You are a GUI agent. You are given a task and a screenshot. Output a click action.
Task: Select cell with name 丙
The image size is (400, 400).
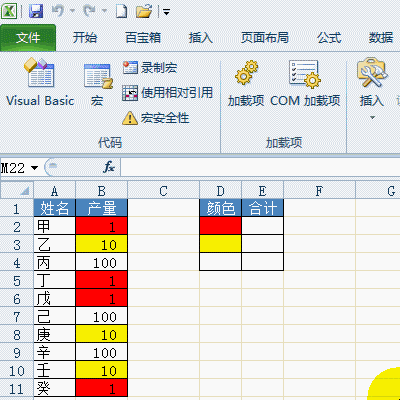[55, 263]
